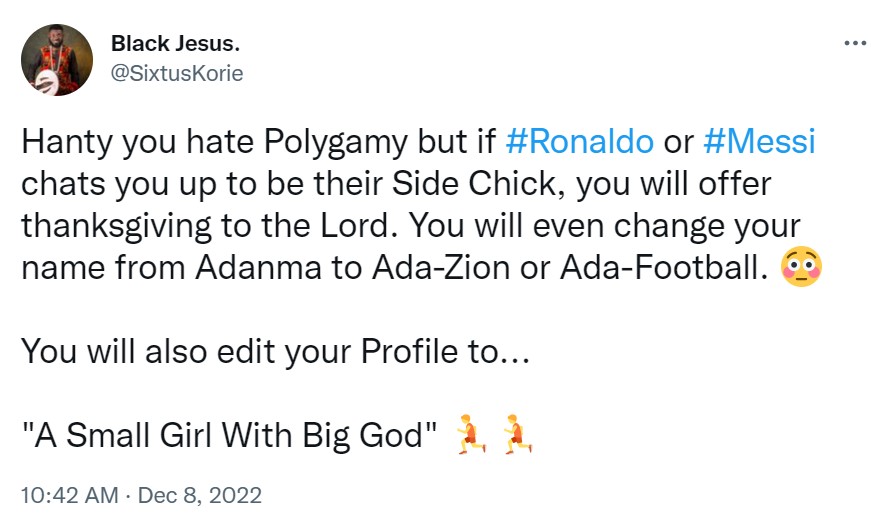The height and width of the screenshot is (520, 871).
Task: Open the Black Jesus. display name
Action: (176, 44)
